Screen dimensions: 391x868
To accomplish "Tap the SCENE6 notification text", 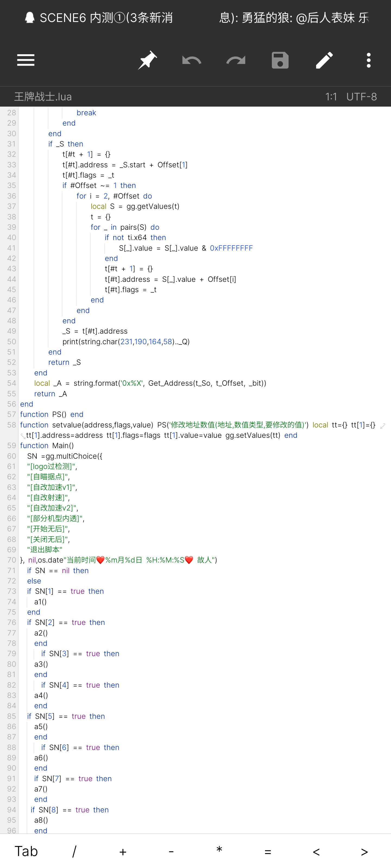I will click(x=106, y=18).
